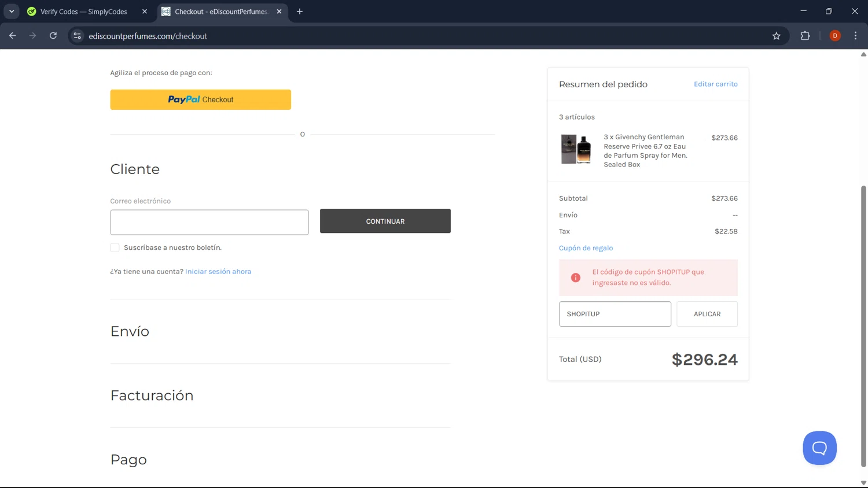Screen dimensions: 868x488
Task: Switch to Verify Codes — SimplyCodes tab
Action: [84, 12]
